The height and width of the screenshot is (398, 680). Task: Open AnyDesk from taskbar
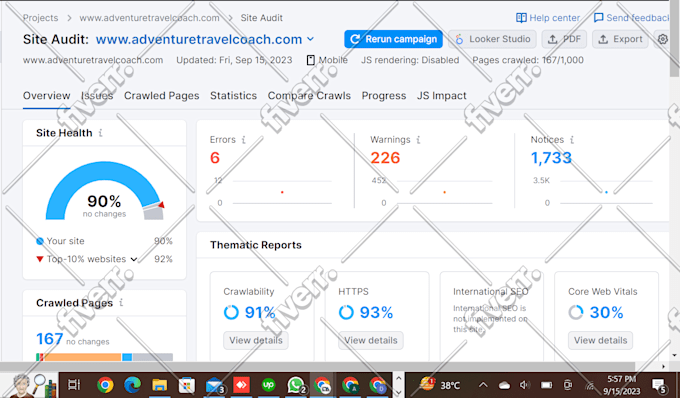pos(242,385)
